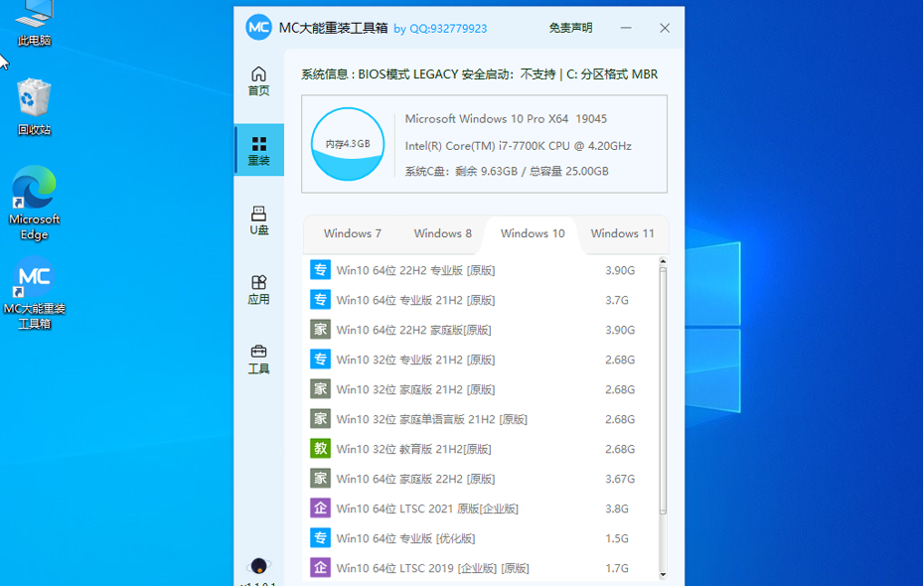
Task: Minimize the MC toolbox window
Action: pyautogui.click(x=626, y=28)
